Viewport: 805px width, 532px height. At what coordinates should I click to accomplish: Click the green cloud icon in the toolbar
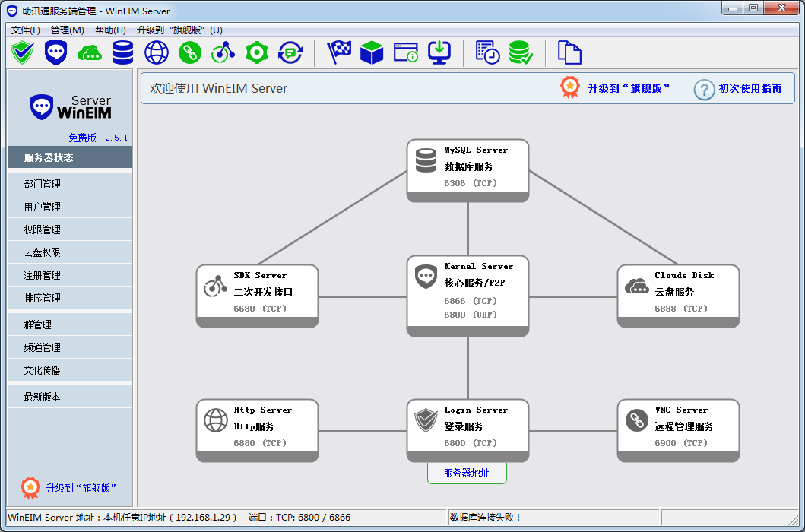click(x=90, y=52)
